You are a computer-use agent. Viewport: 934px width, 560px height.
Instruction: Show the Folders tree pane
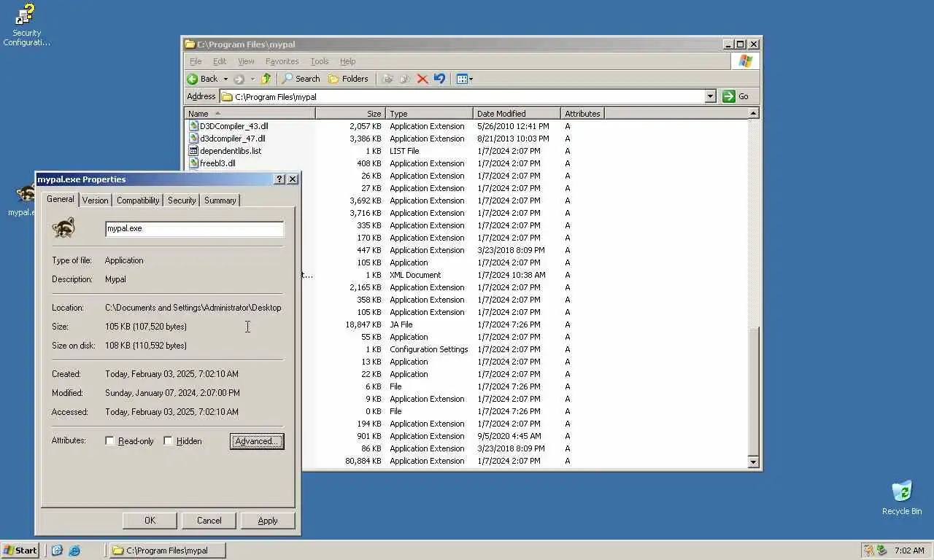point(348,79)
